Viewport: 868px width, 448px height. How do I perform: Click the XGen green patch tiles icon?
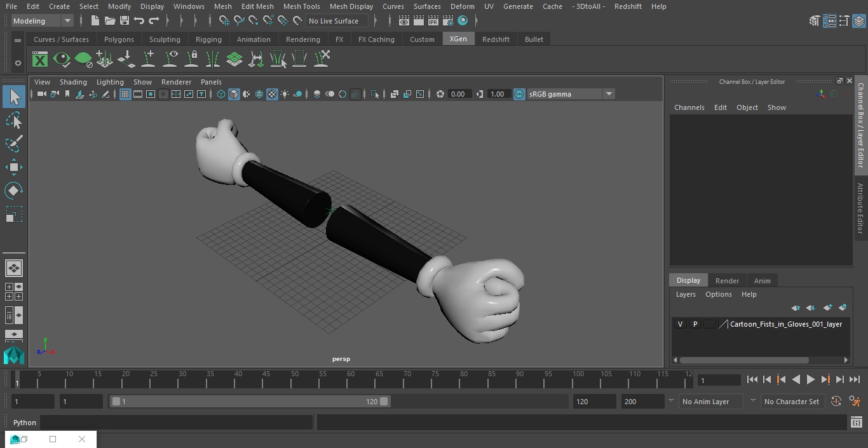click(234, 60)
